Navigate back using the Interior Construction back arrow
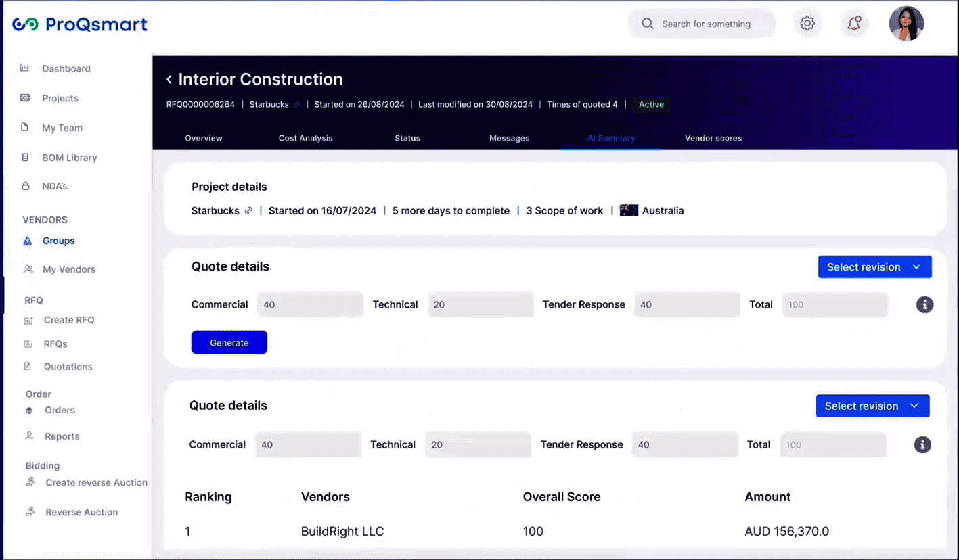 pyautogui.click(x=168, y=79)
